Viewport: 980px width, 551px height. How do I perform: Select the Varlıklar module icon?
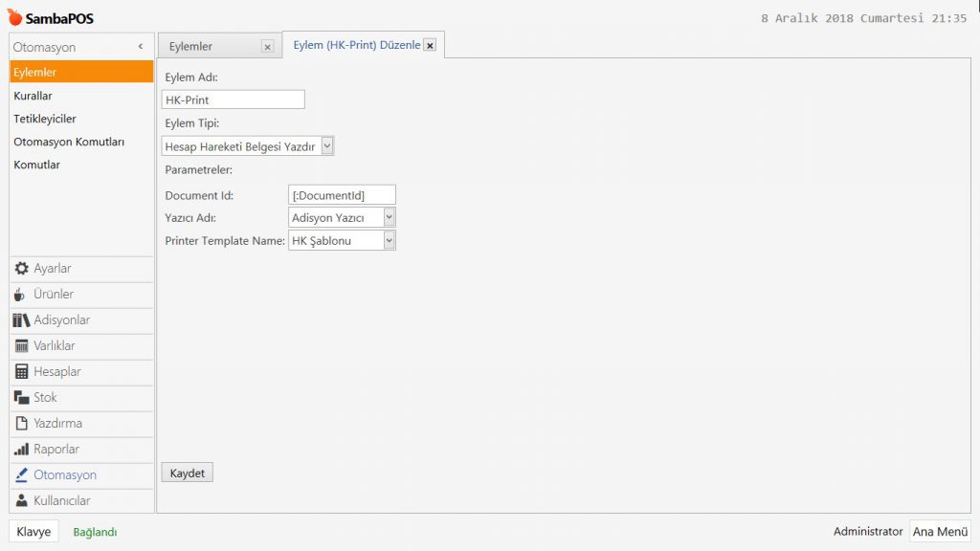coord(21,346)
